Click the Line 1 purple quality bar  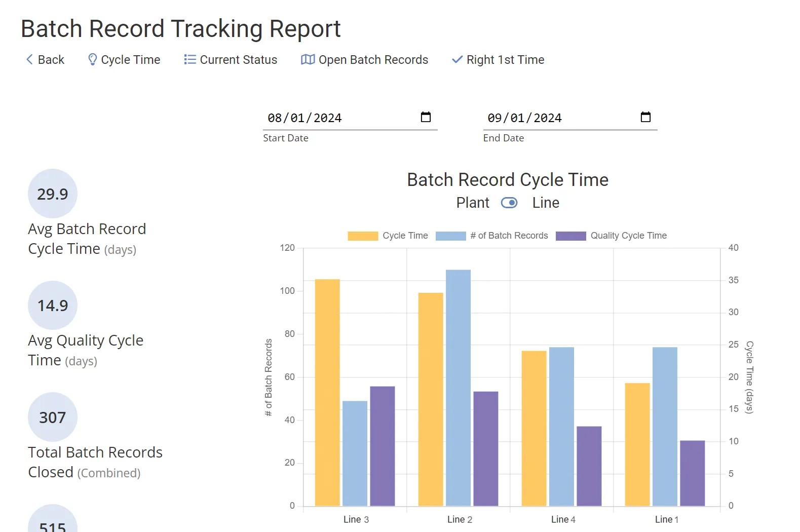click(x=692, y=473)
